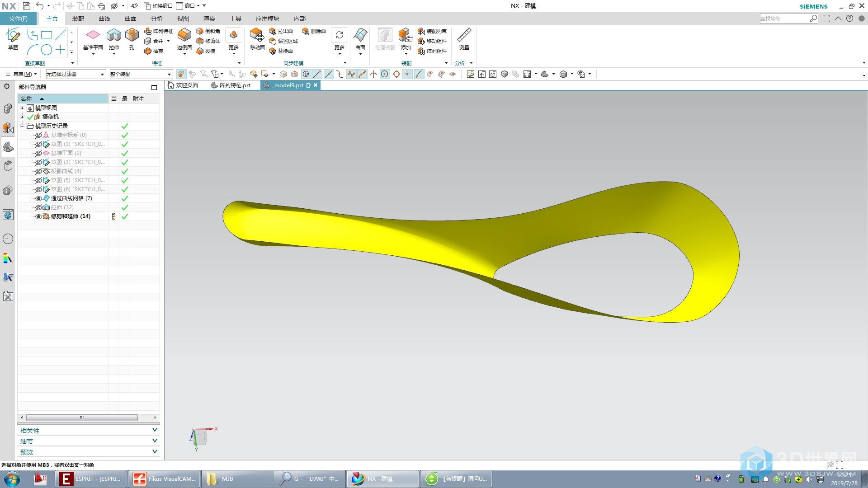Open the 草图 (Sketch) tool
This screenshot has width=868, height=488.
[x=13, y=38]
